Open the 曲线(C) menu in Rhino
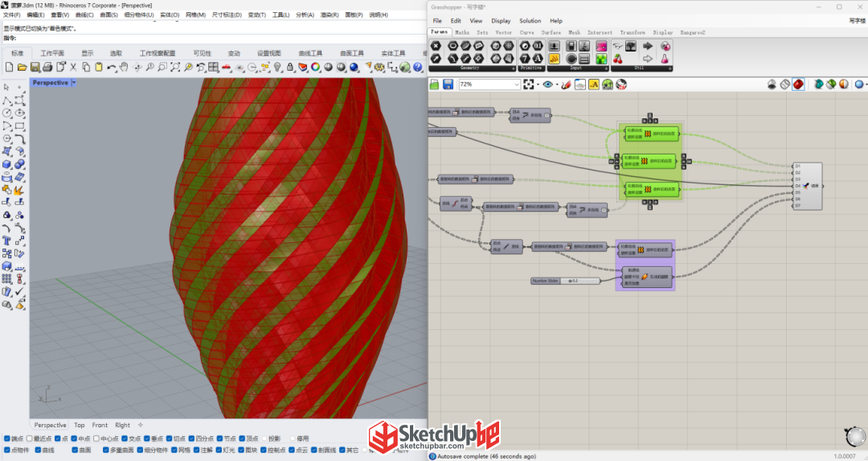 (x=84, y=15)
